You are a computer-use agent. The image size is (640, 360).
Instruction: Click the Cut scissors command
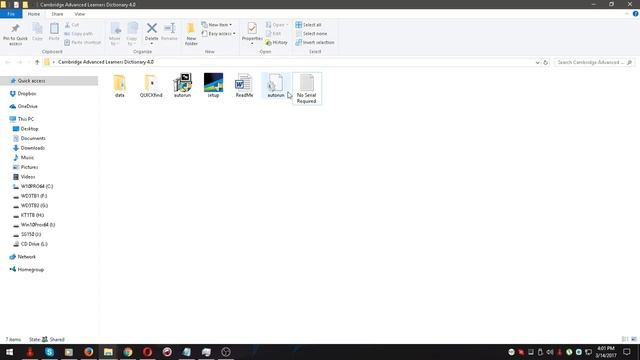(72, 25)
